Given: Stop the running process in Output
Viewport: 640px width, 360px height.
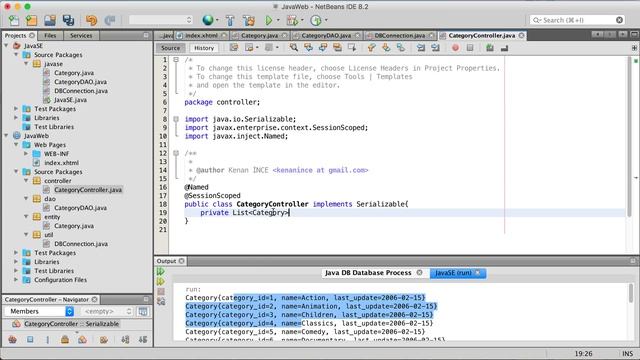Looking at the screenshot, I should click(161, 291).
